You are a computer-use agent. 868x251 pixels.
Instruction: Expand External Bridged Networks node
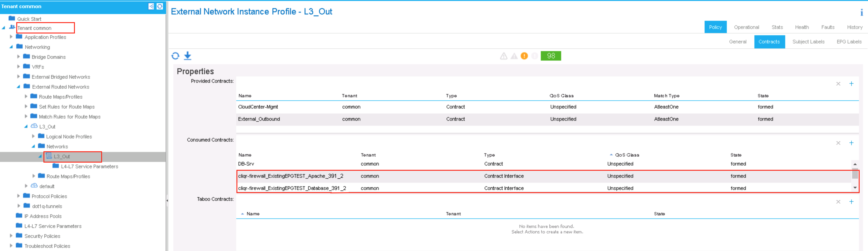tap(19, 76)
